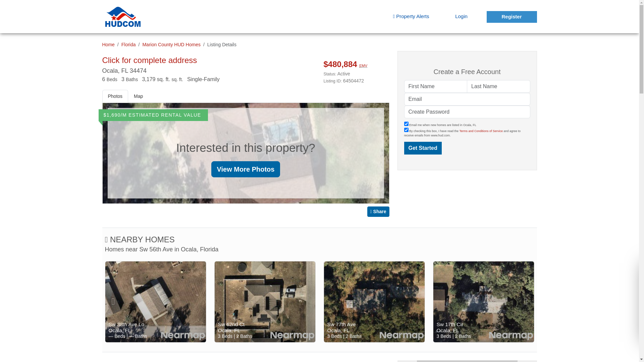This screenshot has width=644, height=362.
Task: Toggle terms agreement checkbox
Action: coord(406,130)
